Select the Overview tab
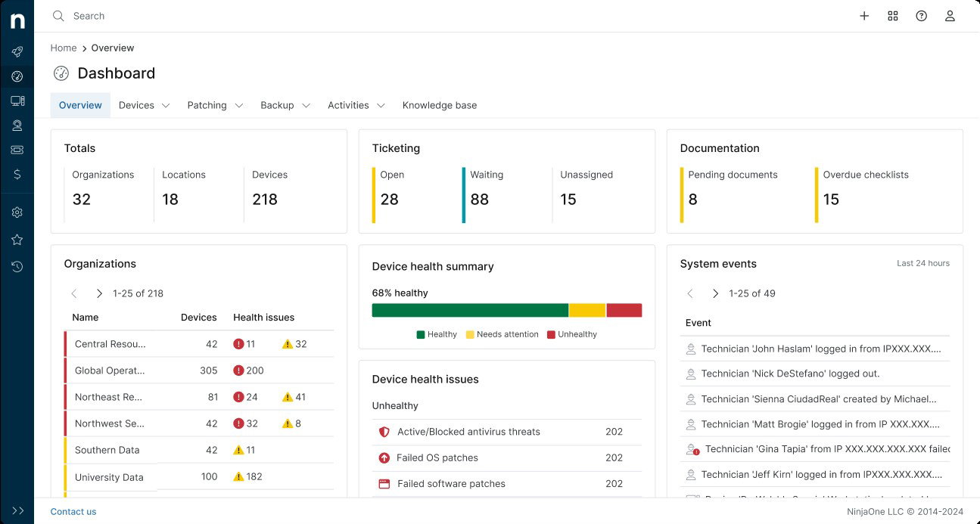 click(x=79, y=105)
